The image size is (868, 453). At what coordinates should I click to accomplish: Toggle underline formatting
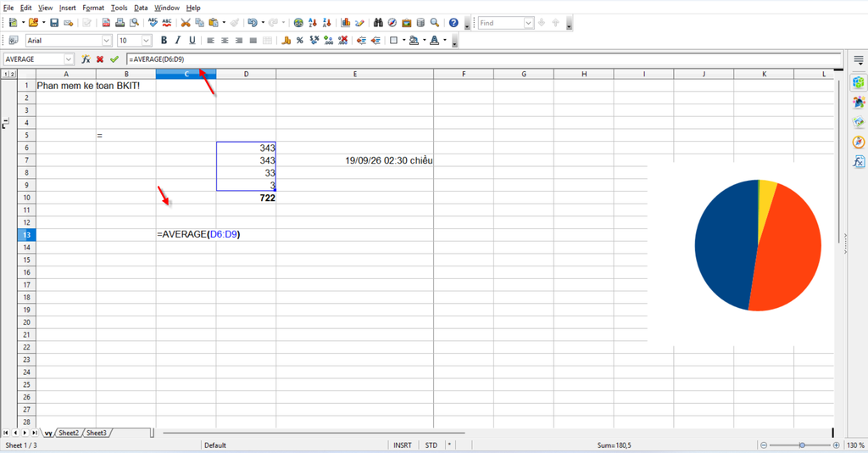192,41
